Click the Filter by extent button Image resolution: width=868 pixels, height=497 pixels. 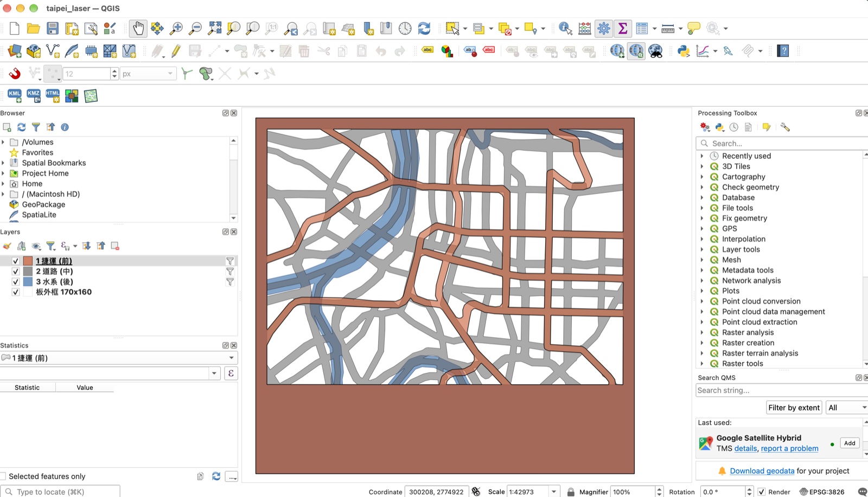coord(794,408)
